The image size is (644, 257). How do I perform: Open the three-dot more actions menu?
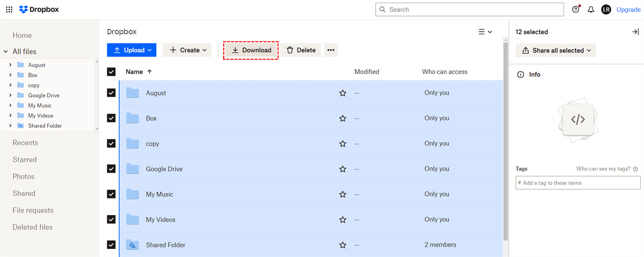(x=331, y=50)
